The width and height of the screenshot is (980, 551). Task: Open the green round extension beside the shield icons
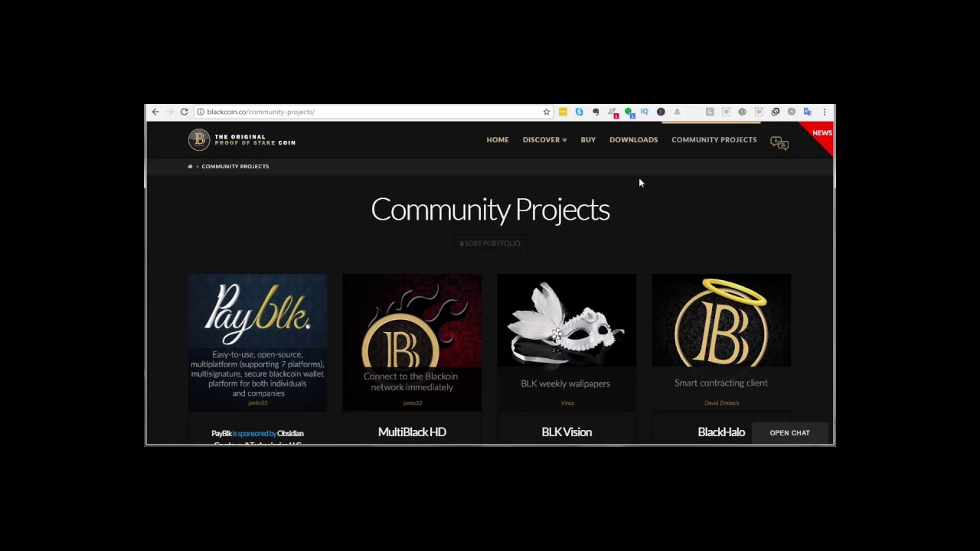743,112
